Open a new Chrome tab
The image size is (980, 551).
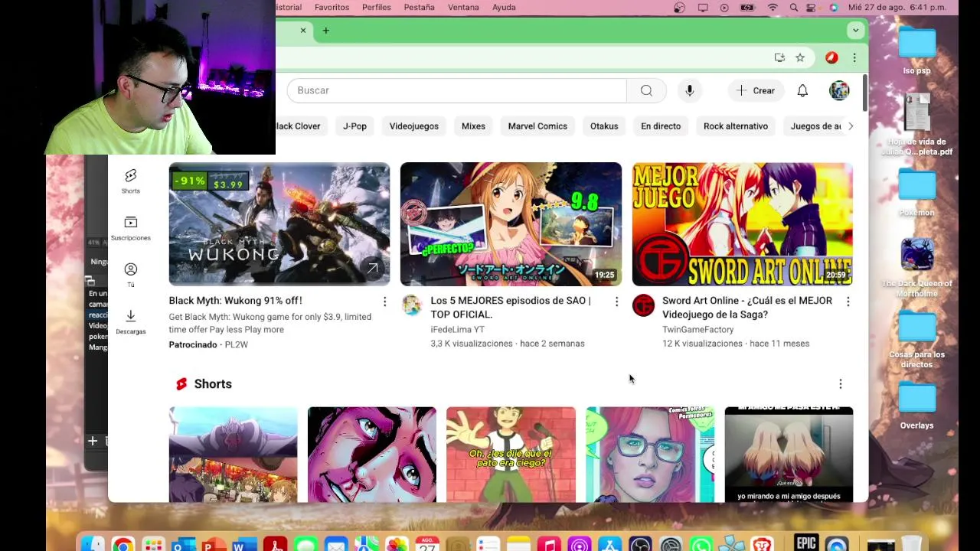click(325, 31)
